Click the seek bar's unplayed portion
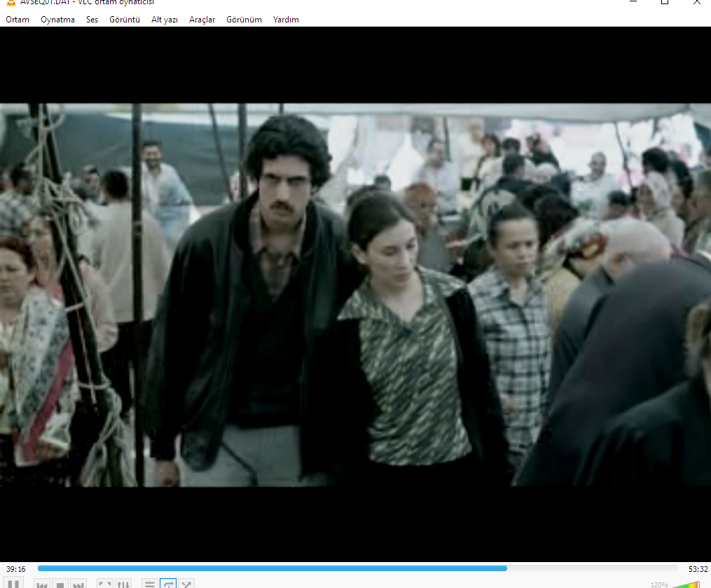The image size is (711, 588). 592,568
